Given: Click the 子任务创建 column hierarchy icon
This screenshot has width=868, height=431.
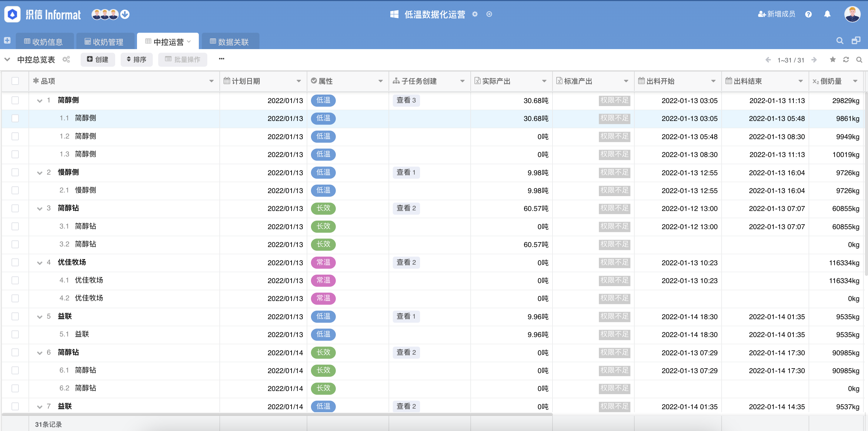Looking at the screenshot, I should 396,81.
